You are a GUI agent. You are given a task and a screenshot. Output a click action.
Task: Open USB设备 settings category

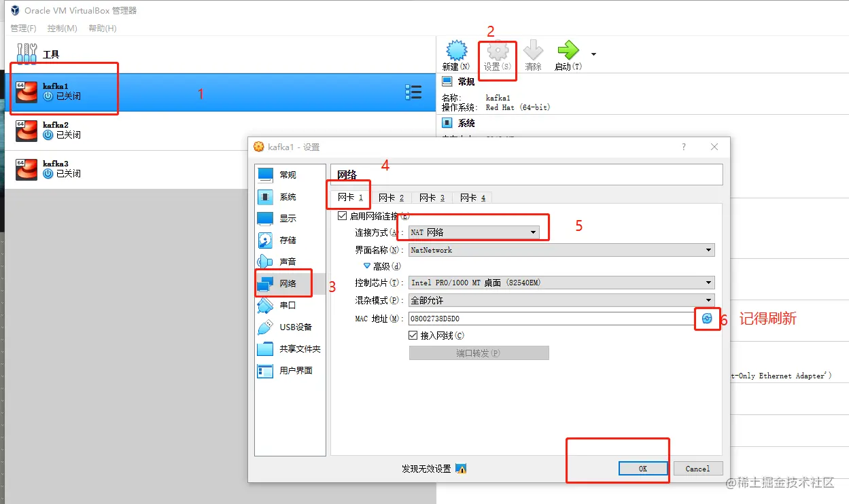pos(290,327)
